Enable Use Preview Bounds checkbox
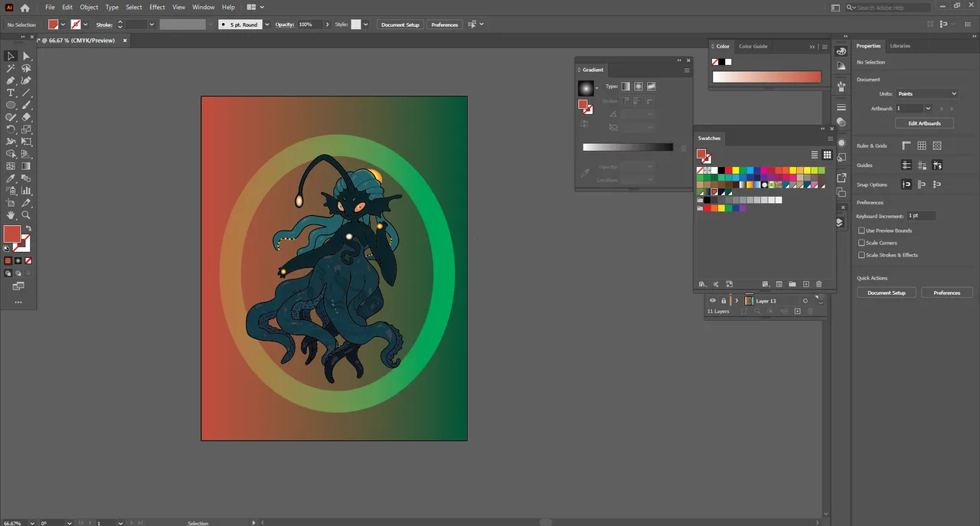Viewport: 980px width, 526px height. [861, 230]
